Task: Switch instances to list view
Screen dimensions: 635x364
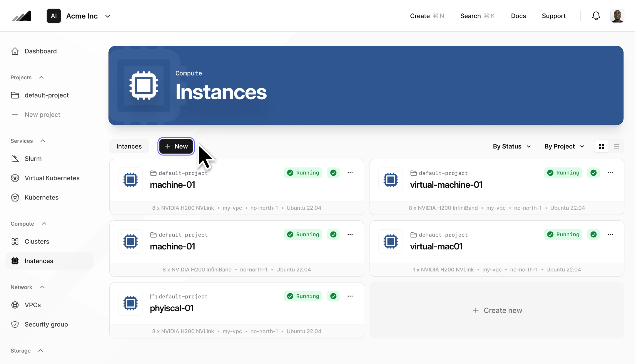Action: [616, 146]
